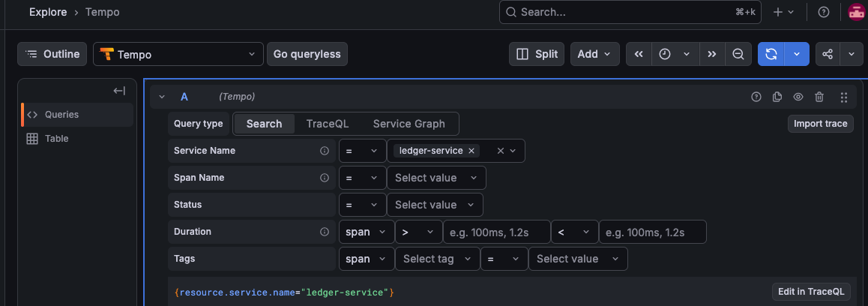Collapse query row A with chevron
Viewport: 868px width, 306px height.
162,97
